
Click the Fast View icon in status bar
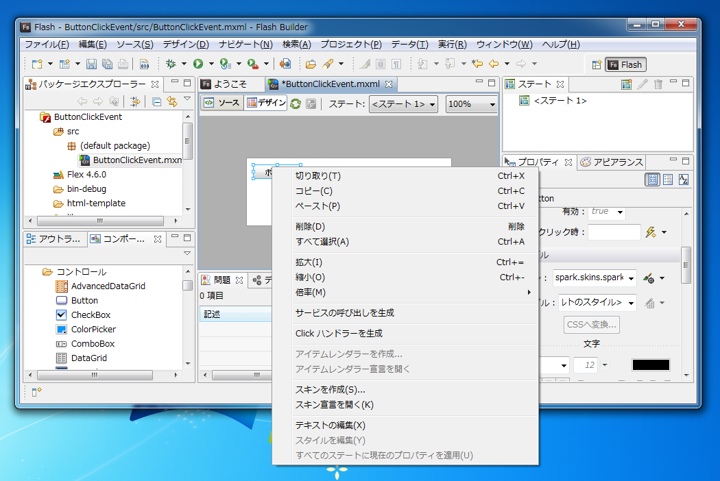pyautogui.click(x=36, y=392)
